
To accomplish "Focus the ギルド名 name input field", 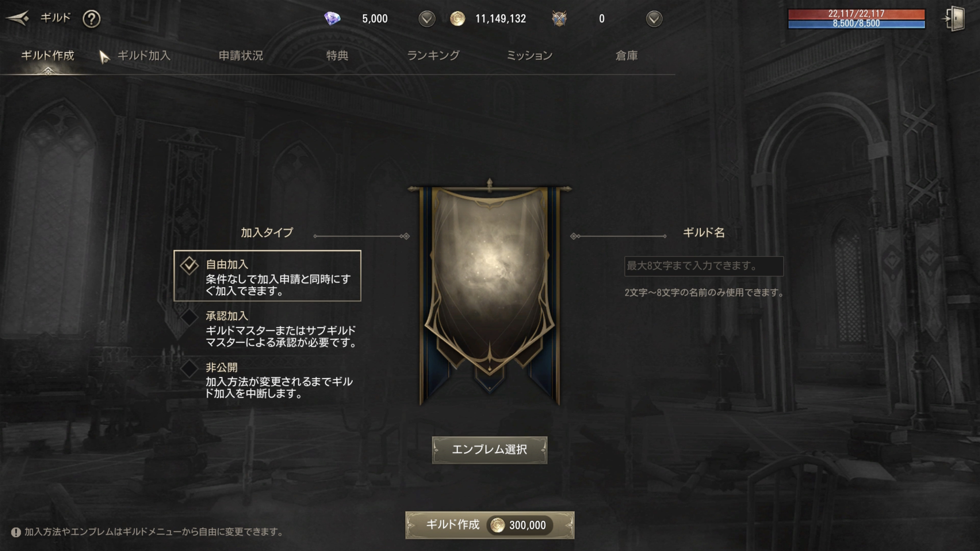I will (x=704, y=266).
